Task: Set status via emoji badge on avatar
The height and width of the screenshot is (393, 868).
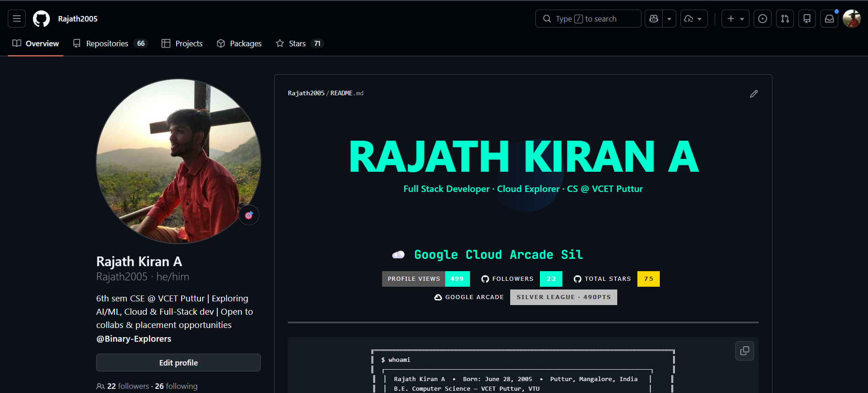Action: point(249,215)
